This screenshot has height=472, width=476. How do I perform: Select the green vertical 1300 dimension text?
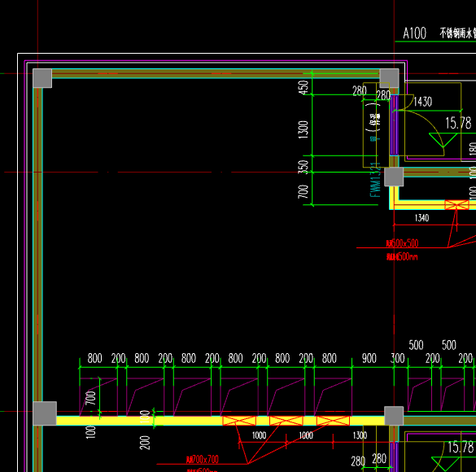[x=304, y=130]
